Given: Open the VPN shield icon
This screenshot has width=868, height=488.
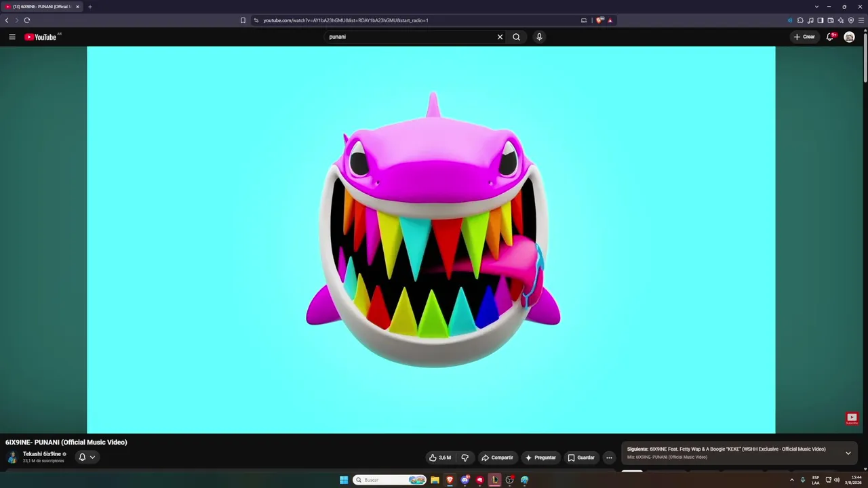Looking at the screenshot, I should click(851, 20).
